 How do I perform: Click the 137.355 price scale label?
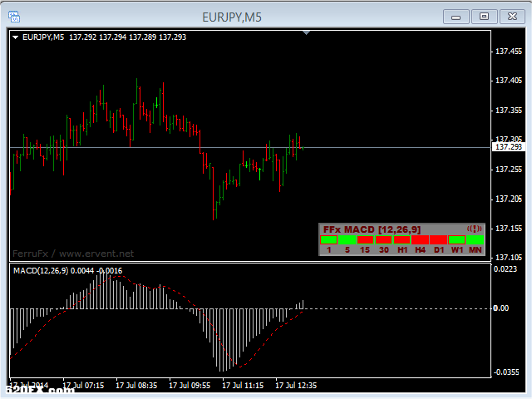509,111
